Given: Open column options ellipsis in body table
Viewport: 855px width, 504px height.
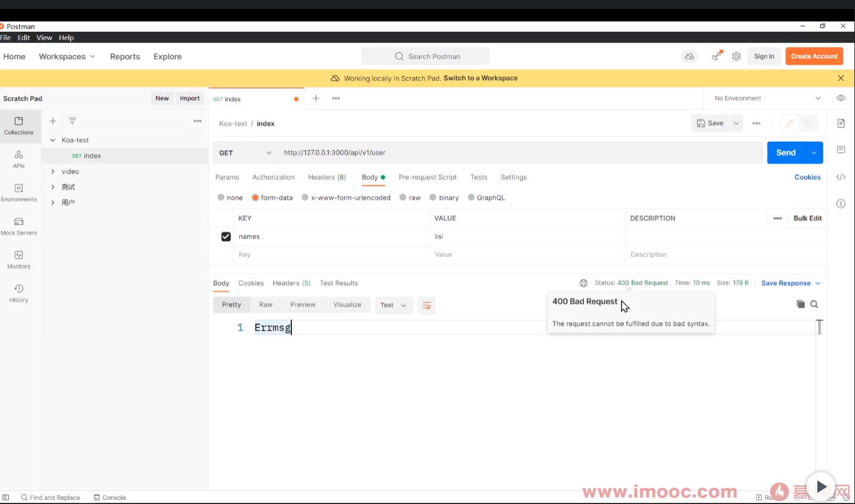Looking at the screenshot, I should [x=777, y=218].
